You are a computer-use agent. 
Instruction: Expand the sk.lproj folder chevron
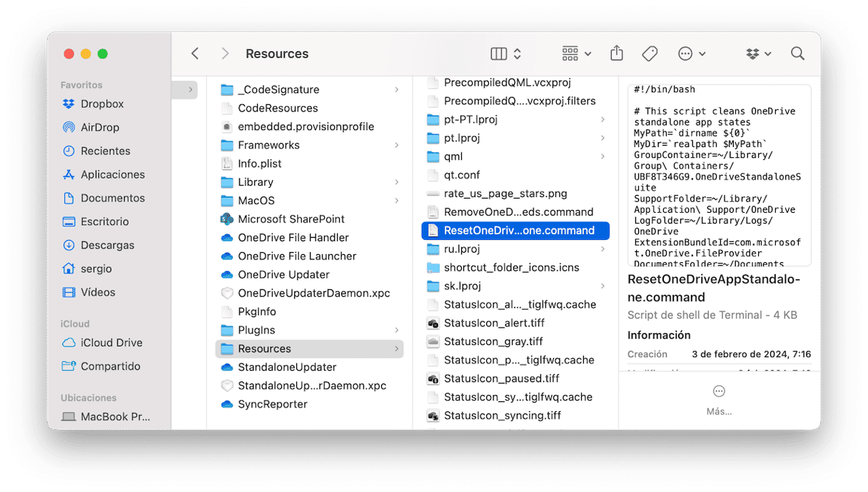click(x=602, y=286)
